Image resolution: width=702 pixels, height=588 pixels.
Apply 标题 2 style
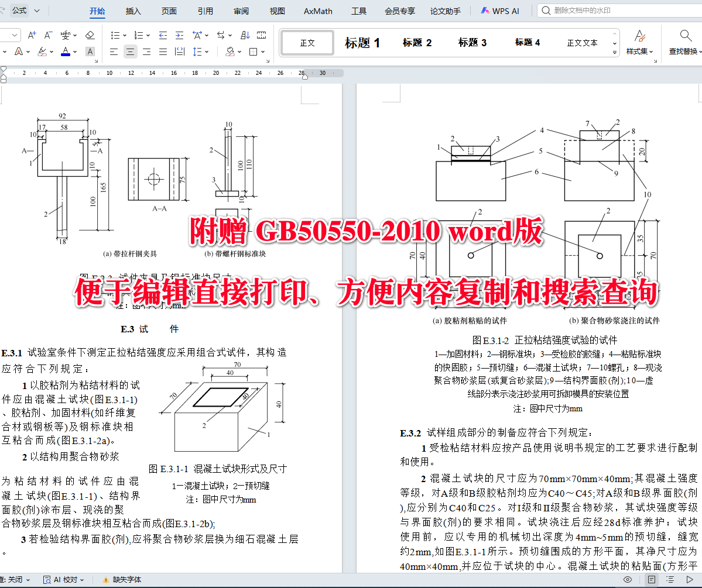click(417, 43)
